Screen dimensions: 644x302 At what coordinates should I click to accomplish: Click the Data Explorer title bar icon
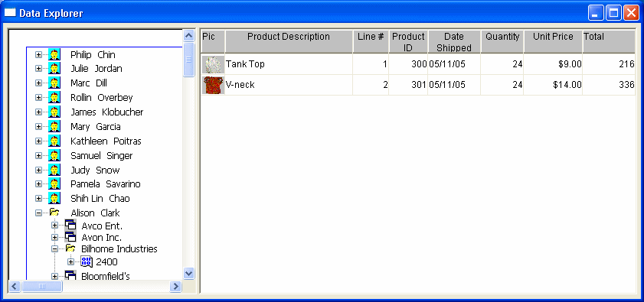tap(10, 13)
